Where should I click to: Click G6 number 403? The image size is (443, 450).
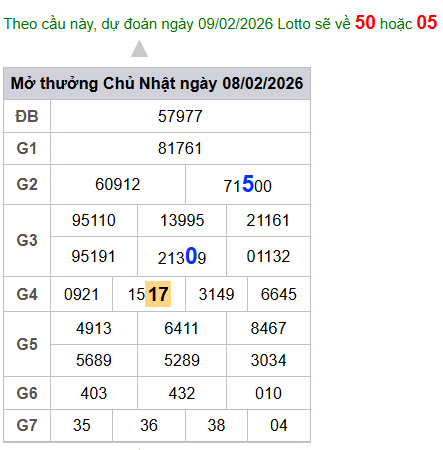(94, 393)
